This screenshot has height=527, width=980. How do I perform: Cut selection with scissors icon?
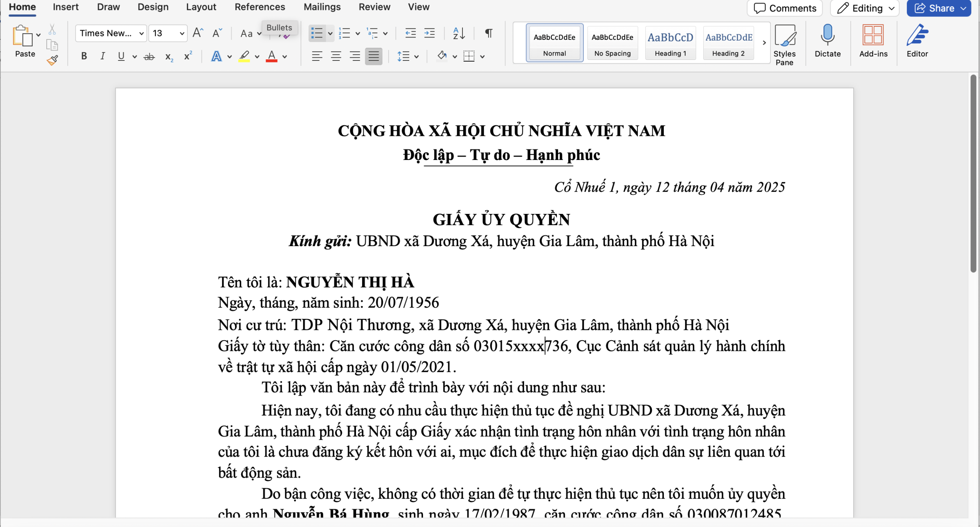tap(52, 29)
